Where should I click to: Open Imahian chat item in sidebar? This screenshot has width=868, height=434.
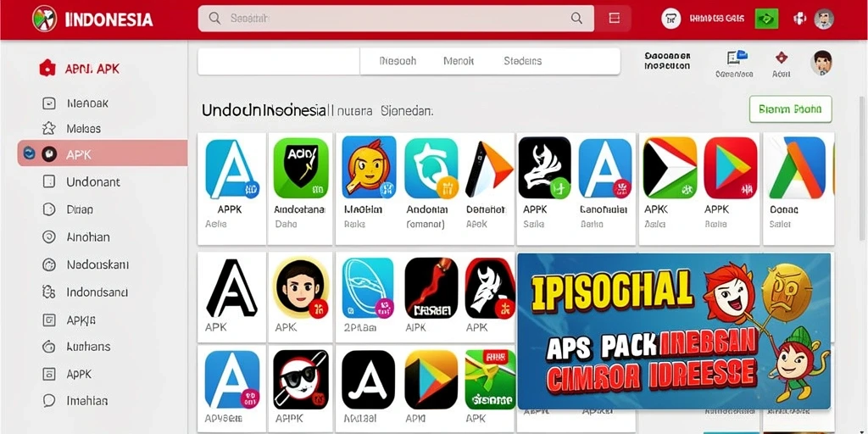(x=75, y=401)
